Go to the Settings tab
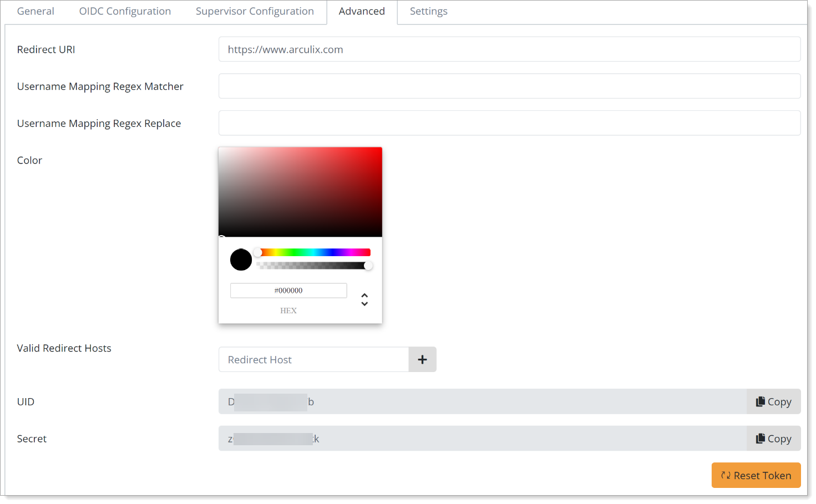Image resolution: width=816 pixels, height=504 pixels. click(x=428, y=12)
